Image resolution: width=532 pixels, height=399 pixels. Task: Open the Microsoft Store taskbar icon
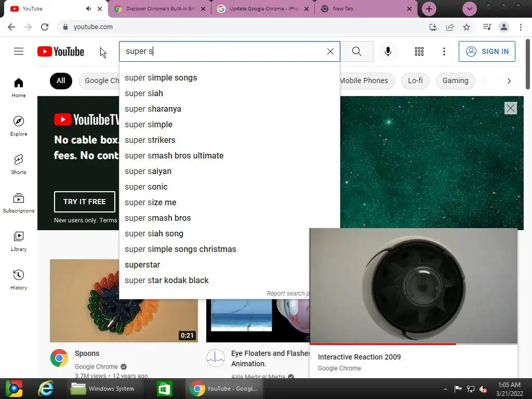coord(165,389)
